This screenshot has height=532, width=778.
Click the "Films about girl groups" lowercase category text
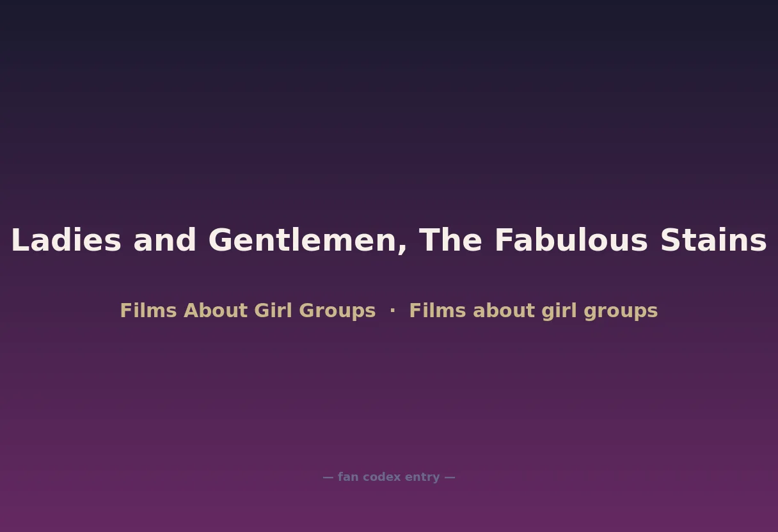click(x=534, y=311)
